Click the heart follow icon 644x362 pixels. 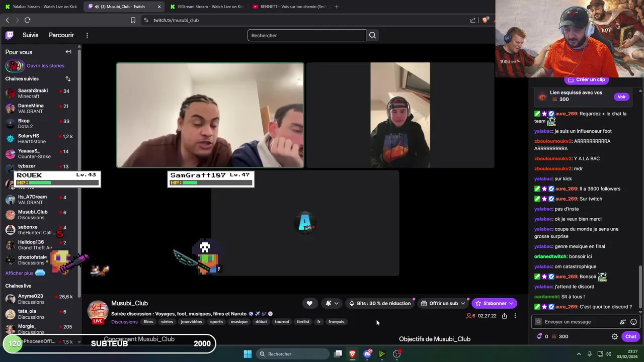(309, 303)
